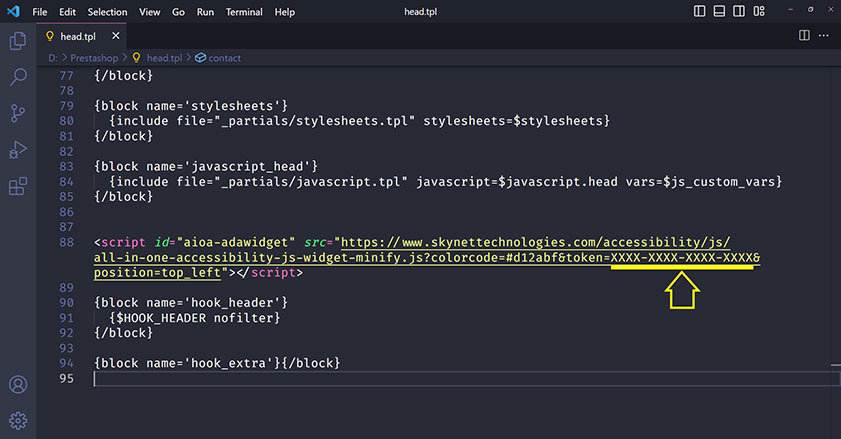Click the javascript.tpl include line

click(446, 182)
